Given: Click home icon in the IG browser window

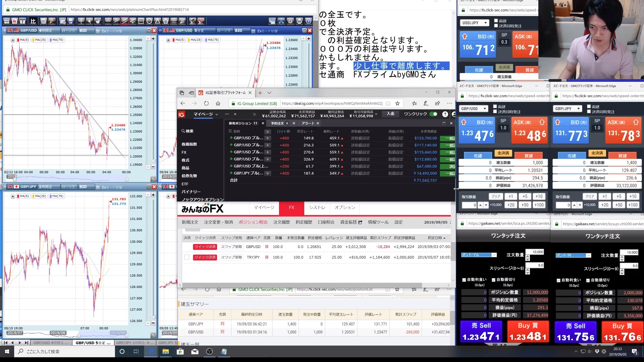Looking at the screenshot, I should click(218, 103).
